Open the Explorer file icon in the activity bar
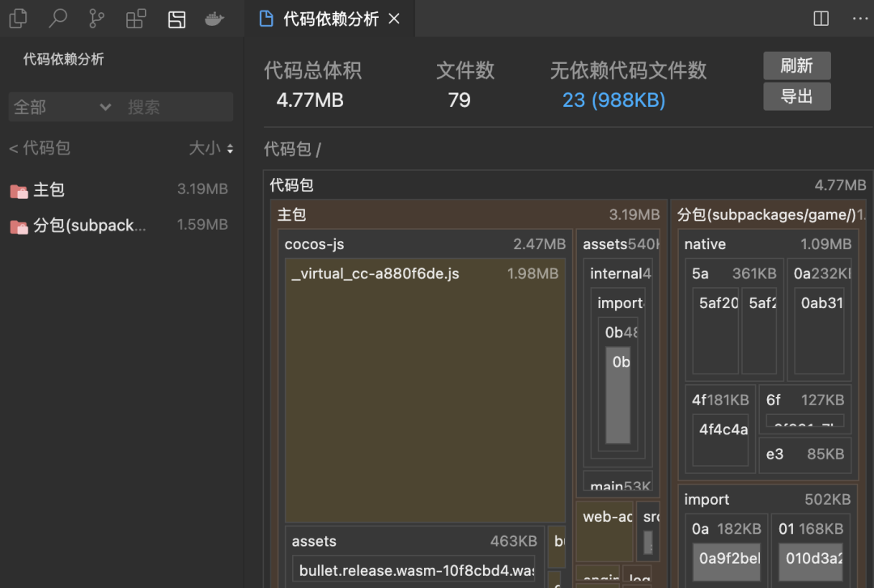 [18, 18]
